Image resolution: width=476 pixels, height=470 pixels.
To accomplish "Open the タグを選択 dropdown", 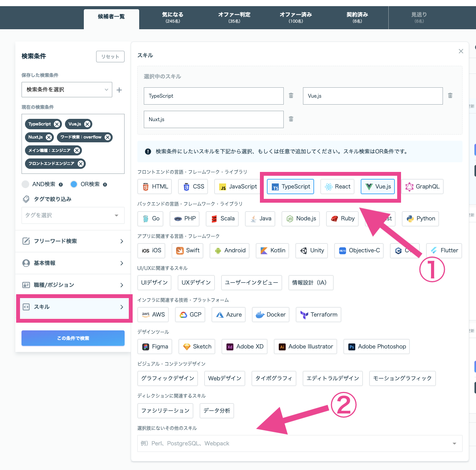I will pyautogui.click(x=73, y=215).
